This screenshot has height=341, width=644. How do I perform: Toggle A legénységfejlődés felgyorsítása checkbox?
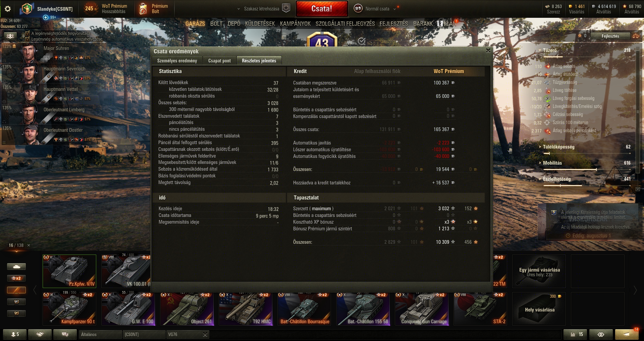point(28,33)
